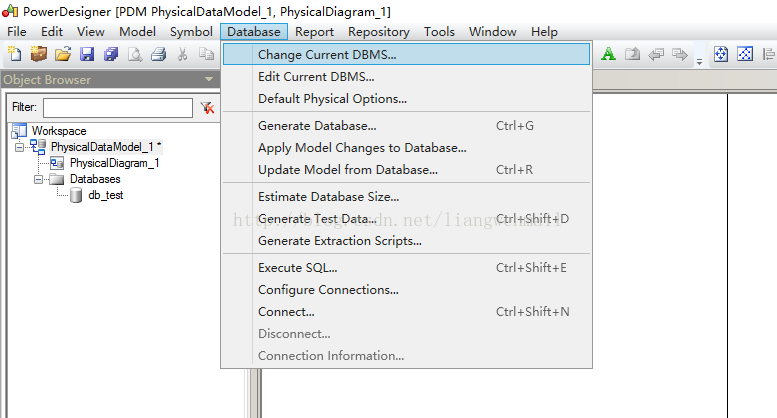Click the green letter A icon
The width and height of the screenshot is (777, 418).
pyautogui.click(x=608, y=54)
